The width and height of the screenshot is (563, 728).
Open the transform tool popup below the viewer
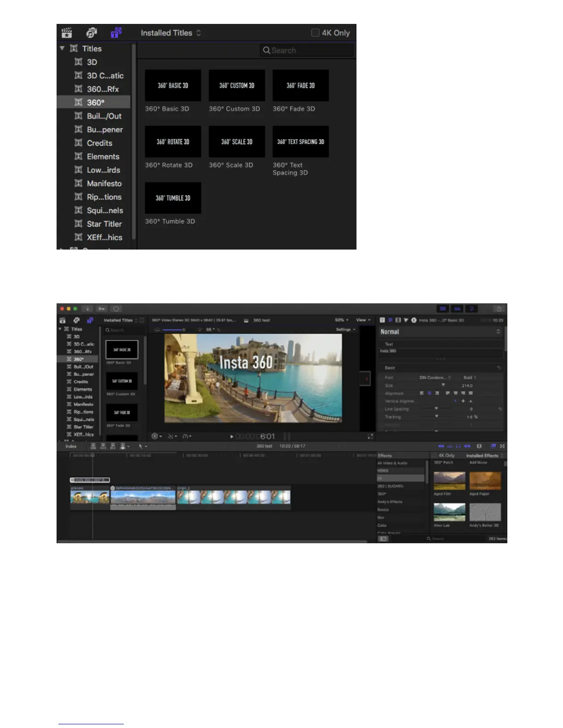click(156, 436)
